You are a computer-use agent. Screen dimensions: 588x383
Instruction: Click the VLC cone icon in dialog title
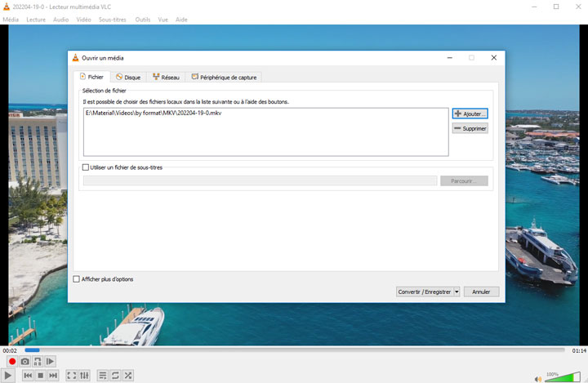click(75, 57)
